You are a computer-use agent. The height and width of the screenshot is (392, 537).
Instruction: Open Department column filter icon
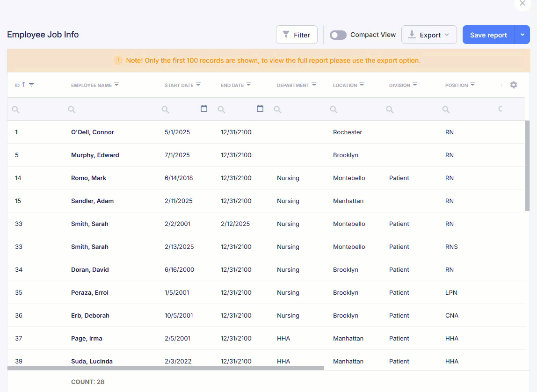[x=314, y=85]
